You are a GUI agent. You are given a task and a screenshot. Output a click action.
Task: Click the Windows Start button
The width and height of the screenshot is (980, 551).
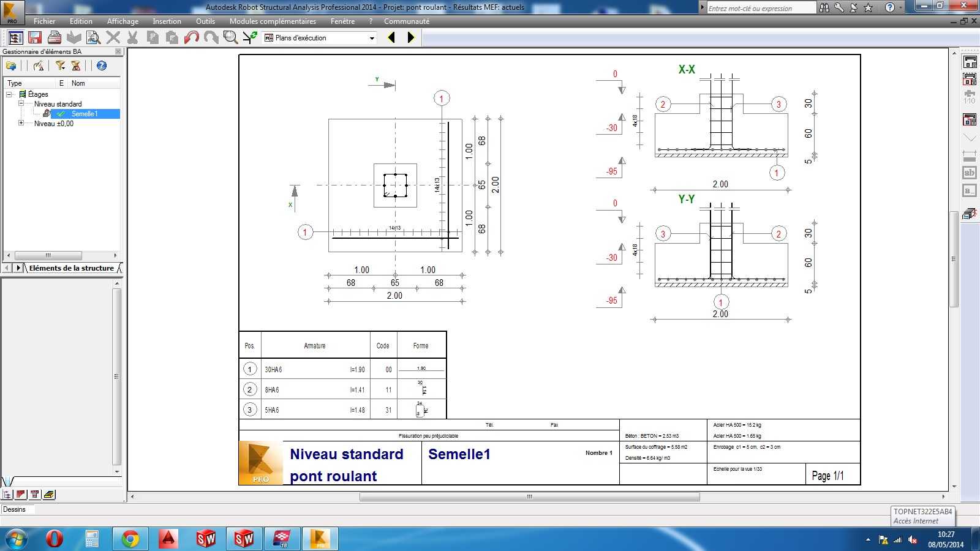pyautogui.click(x=16, y=539)
